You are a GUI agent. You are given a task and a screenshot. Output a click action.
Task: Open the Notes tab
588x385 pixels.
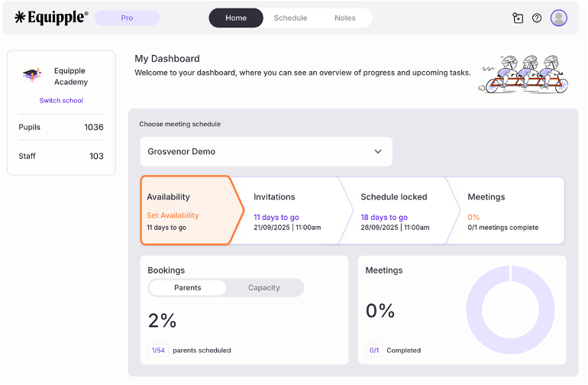345,18
